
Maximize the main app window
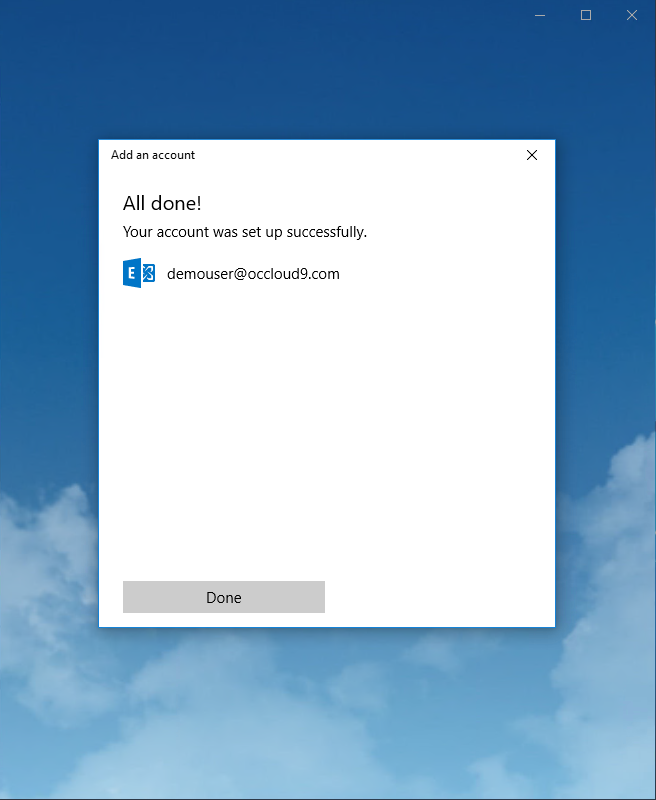pyautogui.click(x=586, y=15)
